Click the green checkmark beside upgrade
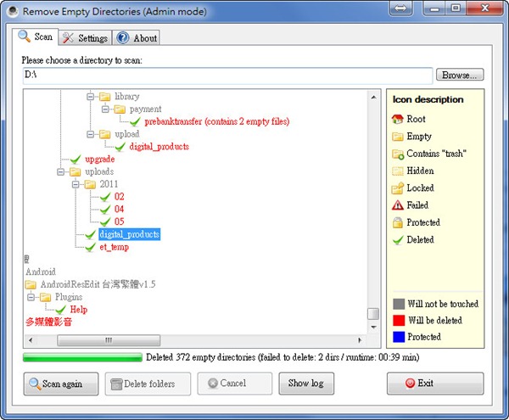 click(x=76, y=160)
